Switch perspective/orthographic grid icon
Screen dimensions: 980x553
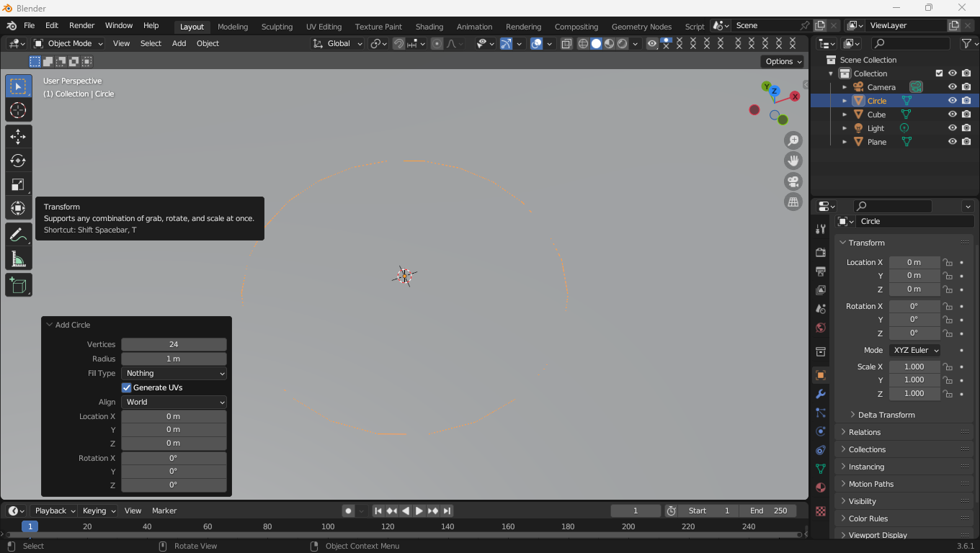coord(793,202)
